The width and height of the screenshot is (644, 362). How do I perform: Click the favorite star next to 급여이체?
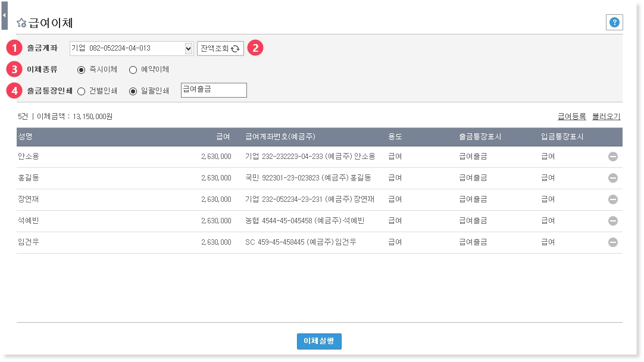(x=21, y=23)
